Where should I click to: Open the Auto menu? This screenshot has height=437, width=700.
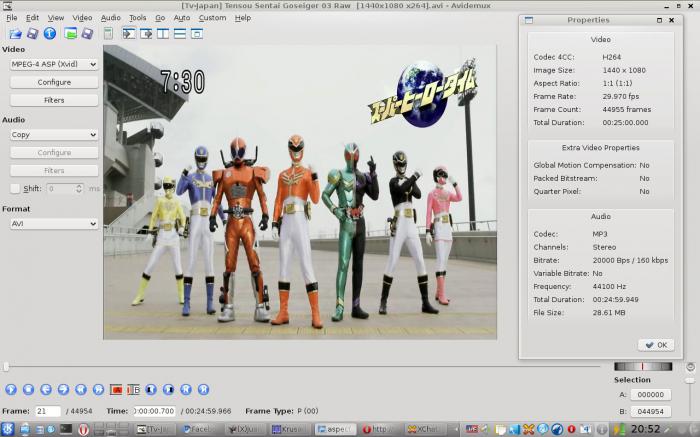coord(182,18)
